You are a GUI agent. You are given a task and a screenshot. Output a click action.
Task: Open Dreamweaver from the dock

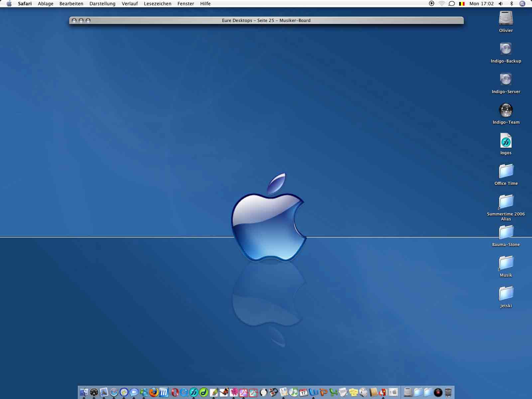tap(204, 392)
